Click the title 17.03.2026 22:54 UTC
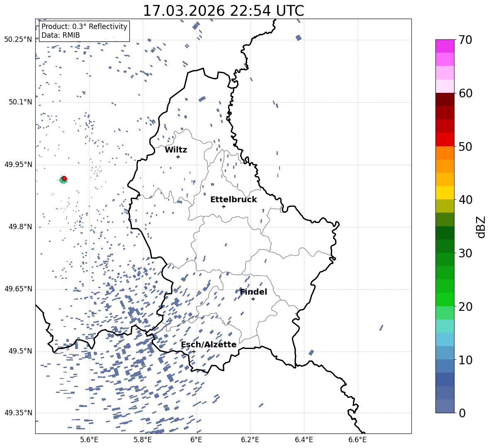 point(224,11)
